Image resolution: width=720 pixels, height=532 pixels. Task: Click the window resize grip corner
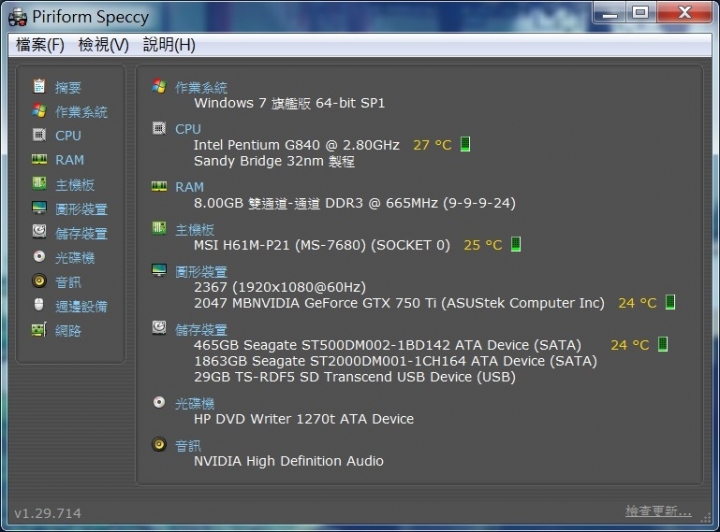[705, 518]
